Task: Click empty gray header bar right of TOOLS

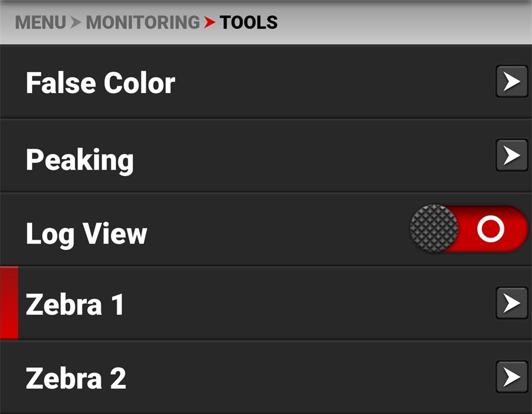Action: (x=404, y=22)
